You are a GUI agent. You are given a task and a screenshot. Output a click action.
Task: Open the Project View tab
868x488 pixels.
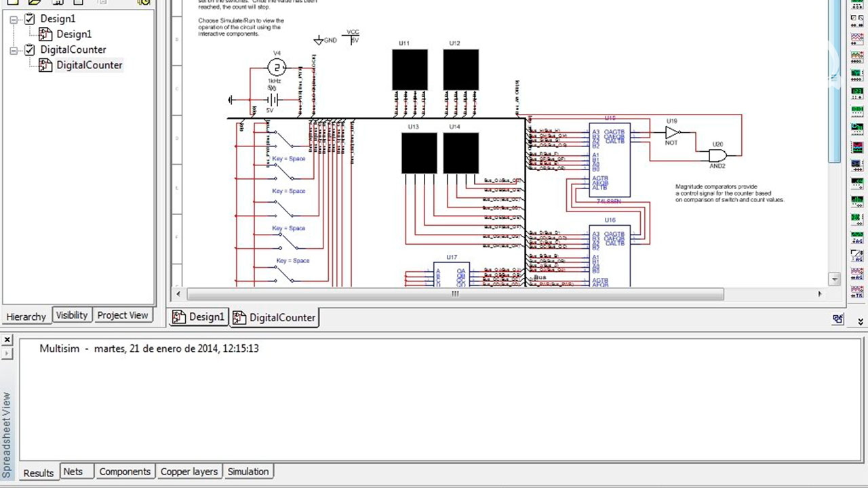pos(122,315)
